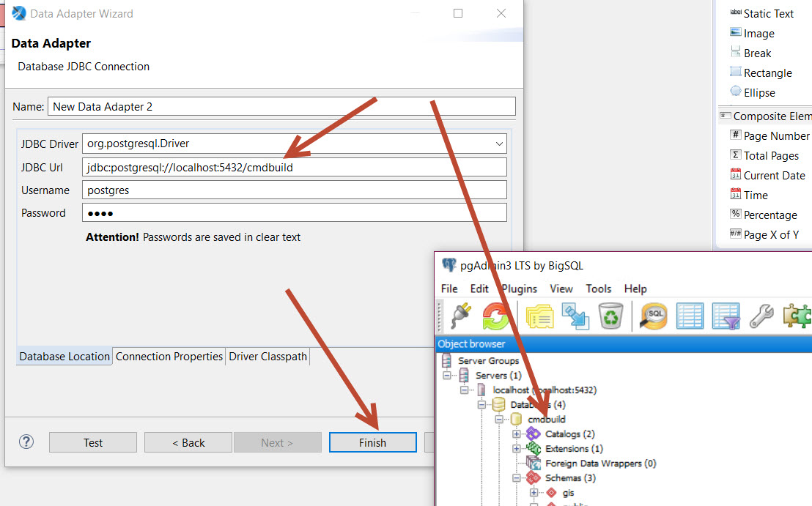This screenshot has height=506, width=812.
Task: Click the Maintenance wrench icon
Action: coord(761,316)
